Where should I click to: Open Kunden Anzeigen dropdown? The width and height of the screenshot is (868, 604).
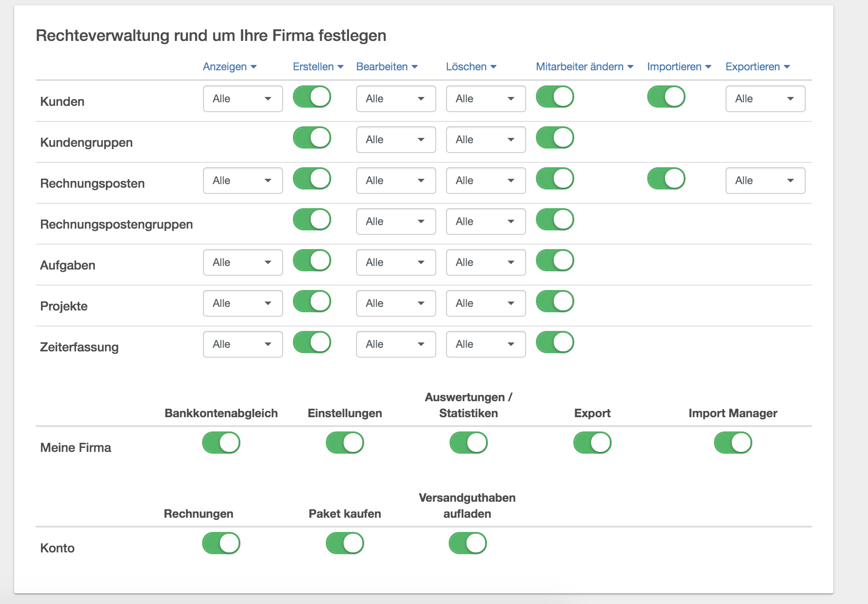pyautogui.click(x=243, y=99)
